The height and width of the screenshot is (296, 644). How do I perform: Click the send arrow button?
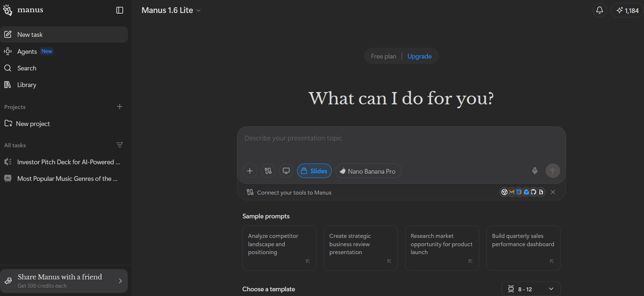(x=553, y=171)
